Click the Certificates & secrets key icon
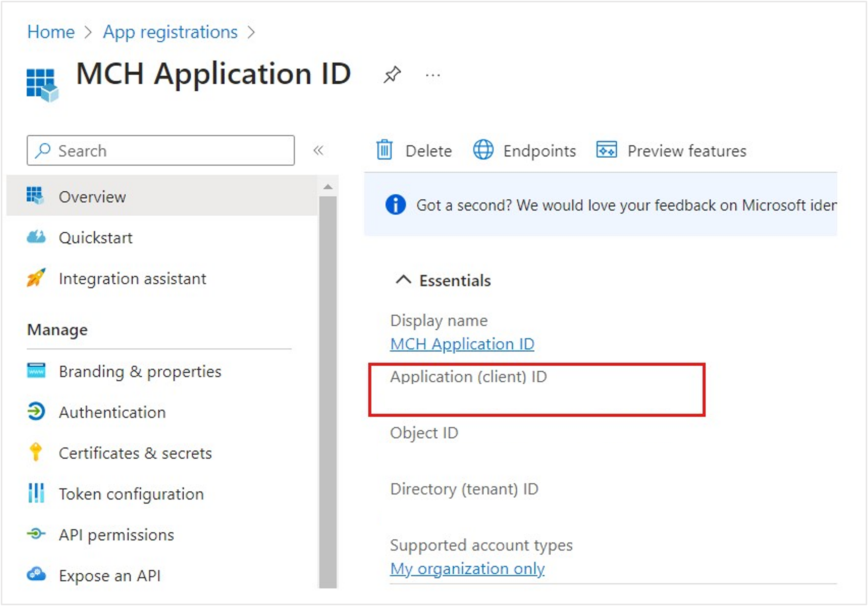Screen dimensions: 868x606 (35, 452)
